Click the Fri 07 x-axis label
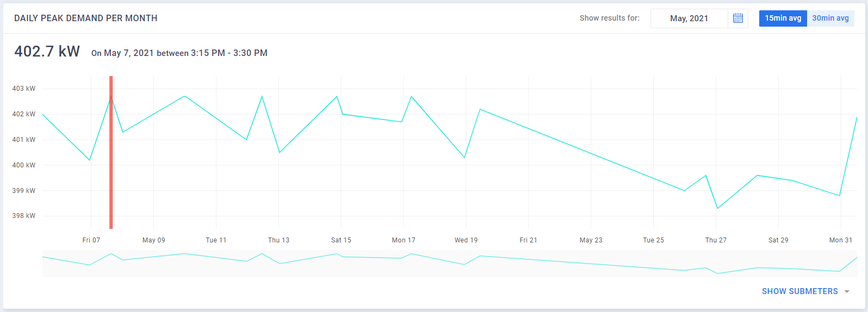The height and width of the screenshot is (312, 868). (91, 240)
